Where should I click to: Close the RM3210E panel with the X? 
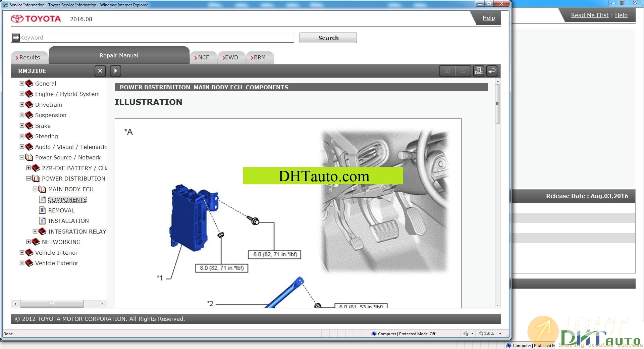tap(100, 71)
